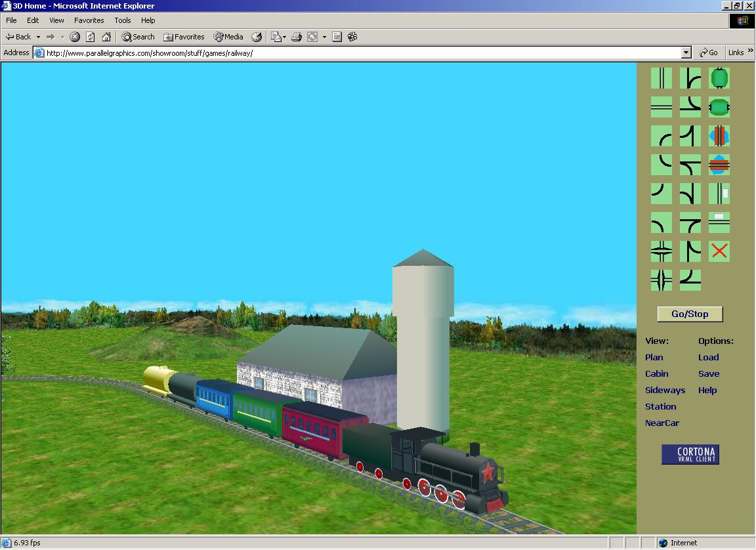Click the Search toolbar button
The image size is (756, 550).
pos(138,37)
